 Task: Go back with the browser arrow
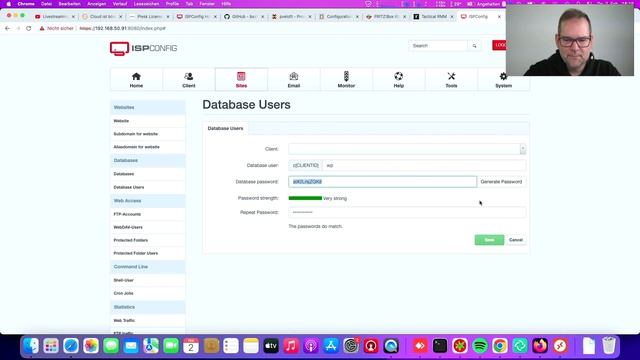[7, 29]
